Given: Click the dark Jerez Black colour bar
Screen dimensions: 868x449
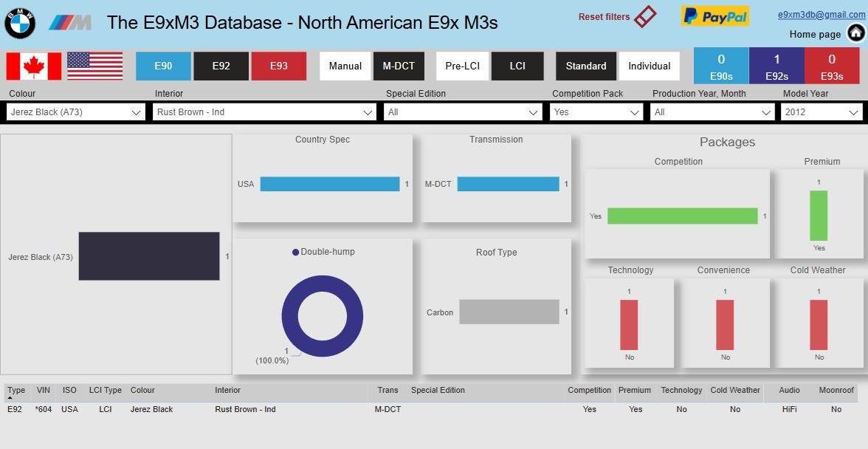Looking at the screenshot, I should (149, 256).
